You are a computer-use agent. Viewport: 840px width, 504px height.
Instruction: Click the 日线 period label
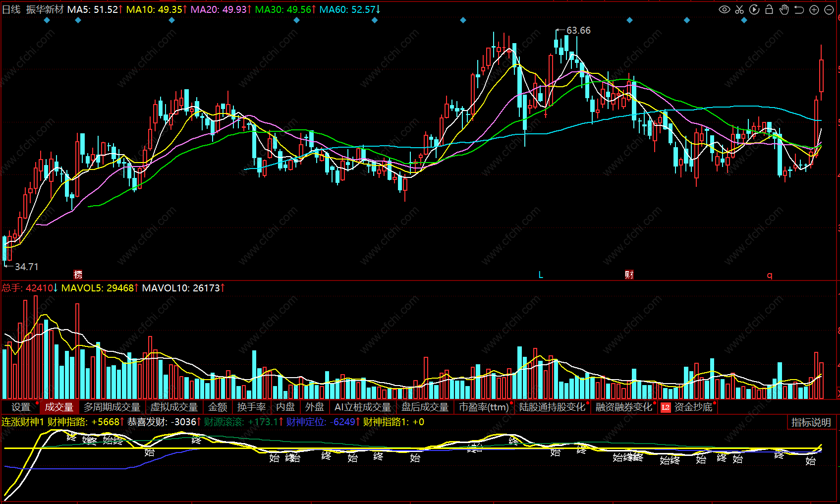[11, 9]
